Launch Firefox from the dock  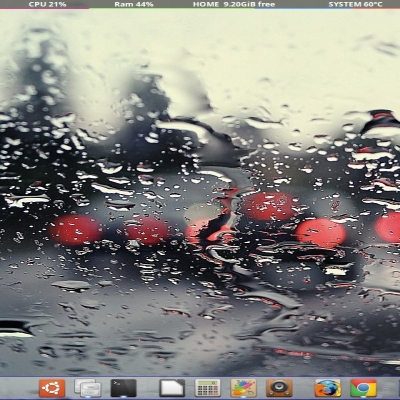[x=328, y=388]
